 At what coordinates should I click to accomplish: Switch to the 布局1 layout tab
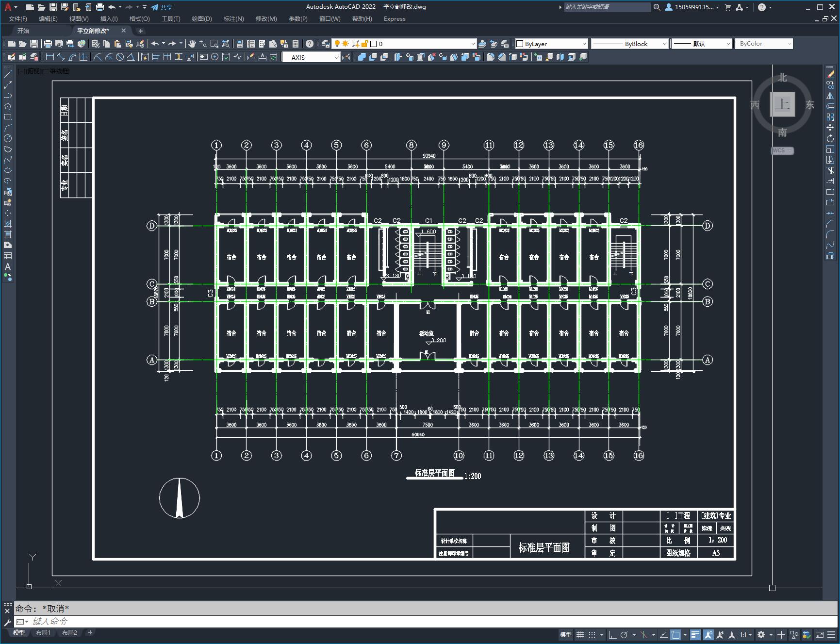tap(43, 633)
